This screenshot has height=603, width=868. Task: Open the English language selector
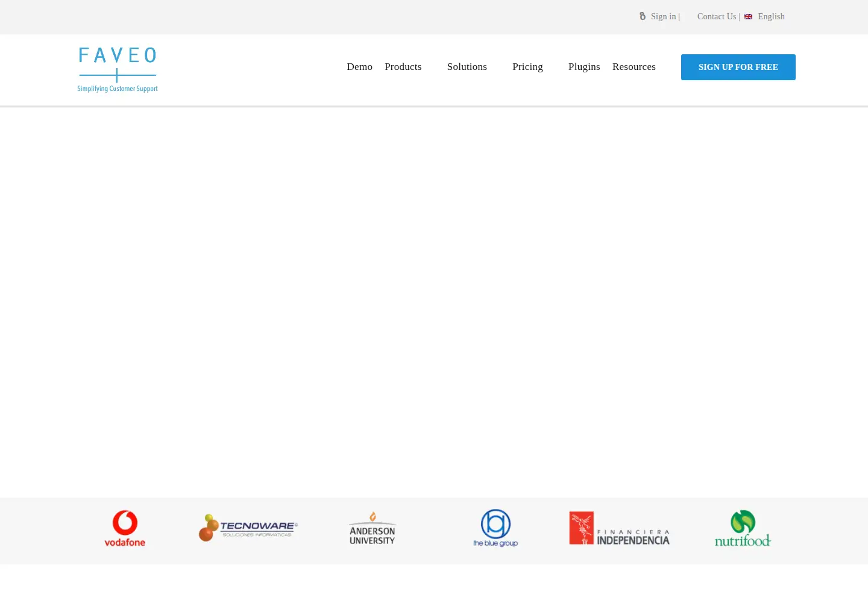(x=771, y=16)
